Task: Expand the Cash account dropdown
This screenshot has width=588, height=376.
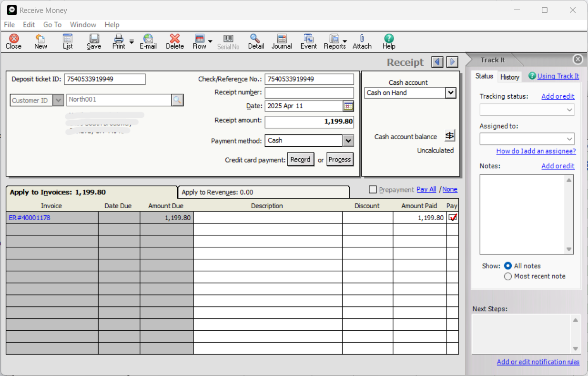Action: pyautogui.click(x=451, y=92)
